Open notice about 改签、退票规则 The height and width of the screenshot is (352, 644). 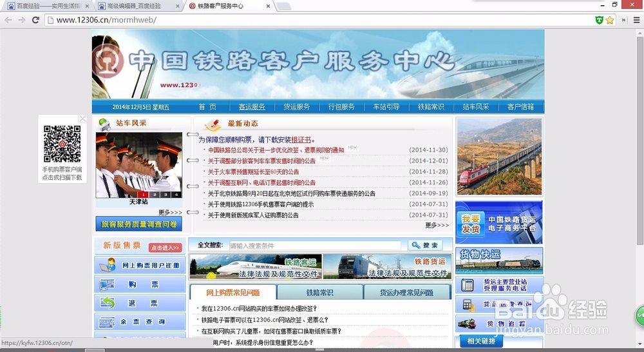276,150
